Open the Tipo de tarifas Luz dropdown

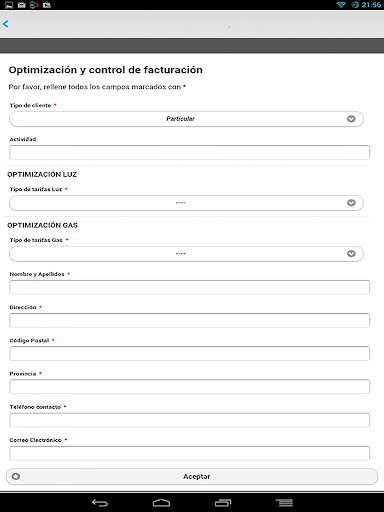186,203
